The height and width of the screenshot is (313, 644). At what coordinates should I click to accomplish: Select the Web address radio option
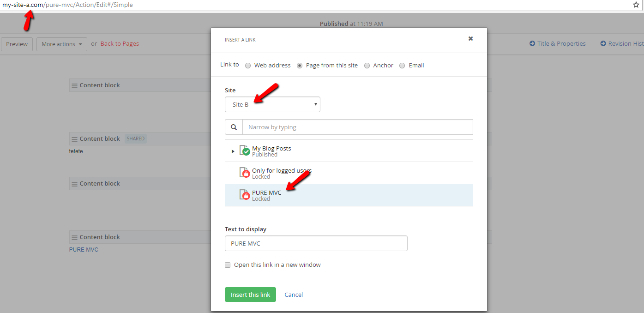tap(248, 66)
